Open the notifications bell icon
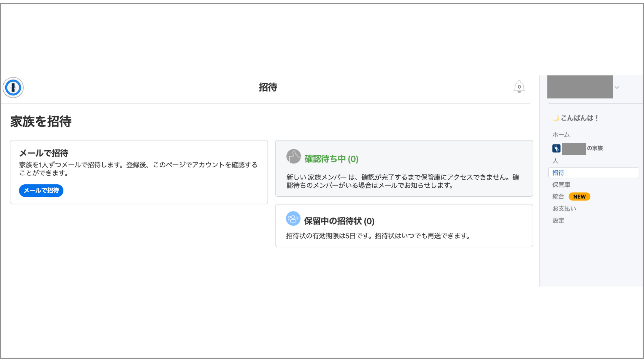Screen dimensions: 644x362 coord(519,87)
